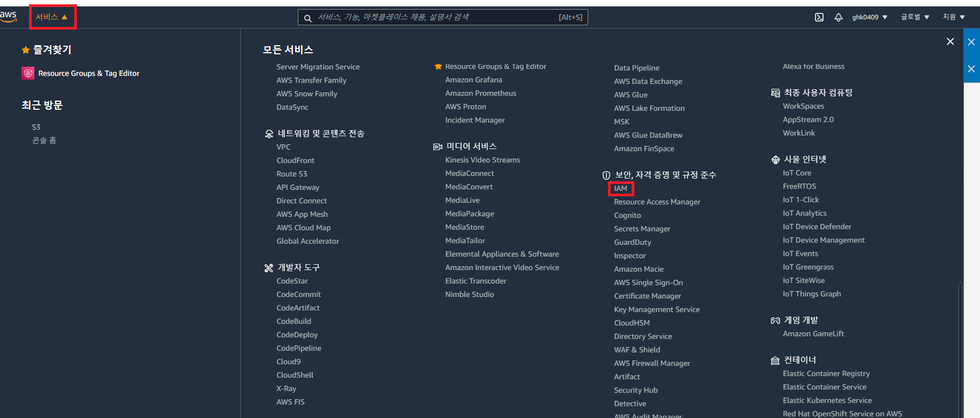This screenshot has width=980, height=418.
Task: Open the CloudShell terminal icon
Action: 819,17
